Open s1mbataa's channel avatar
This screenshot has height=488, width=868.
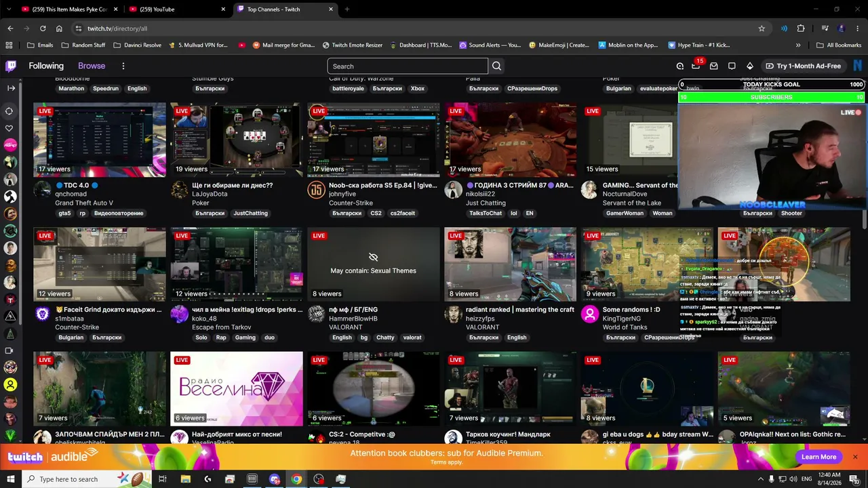43,314
